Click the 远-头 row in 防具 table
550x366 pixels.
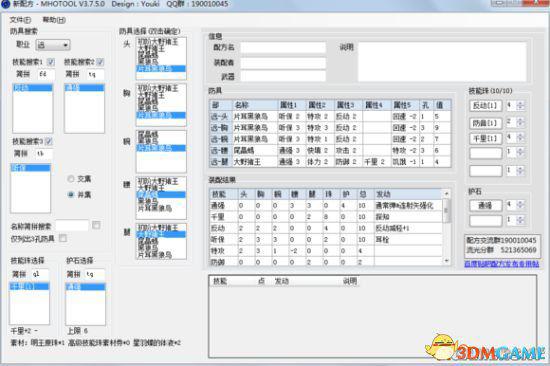pos(330,117)
